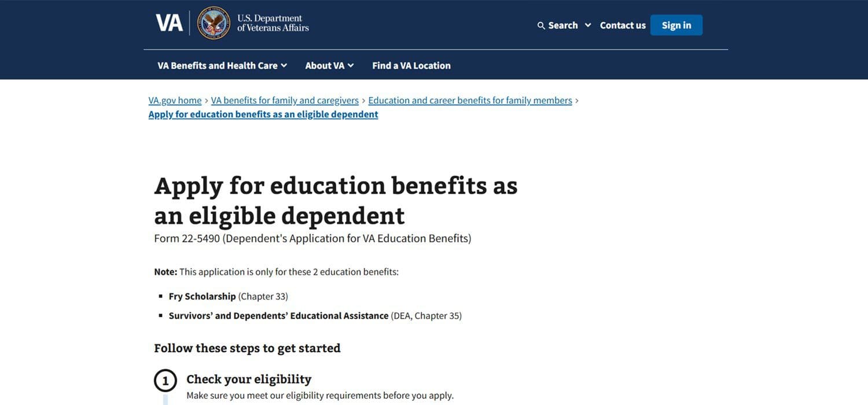
Task: Click the VA logo in the header
Action: 169,23
